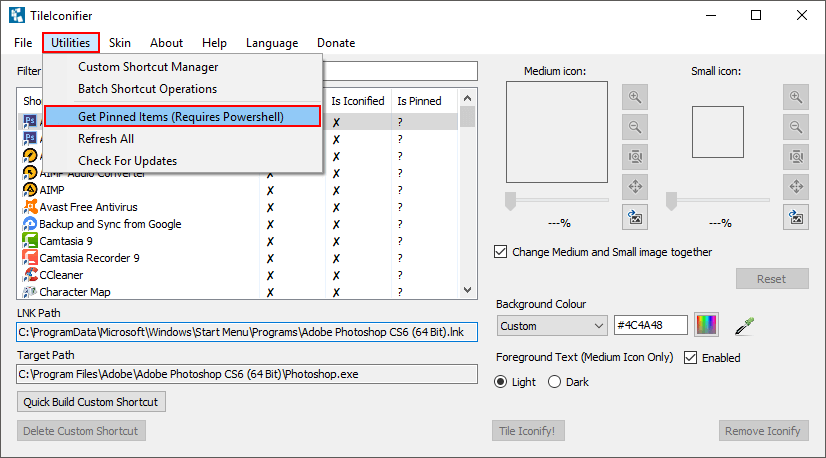Choose Batch Shortcut Operations
This screenshot has width=826, height=458.
tap(182, 89)
